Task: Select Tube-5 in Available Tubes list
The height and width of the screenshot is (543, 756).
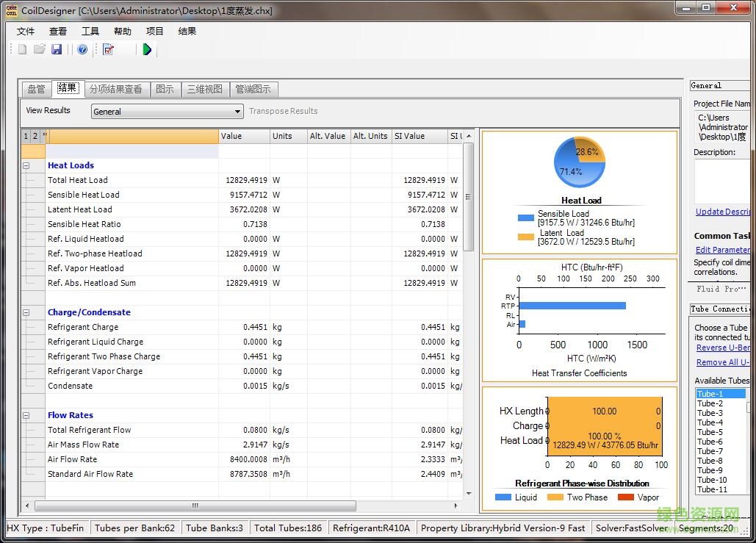Action: point(710,432)
